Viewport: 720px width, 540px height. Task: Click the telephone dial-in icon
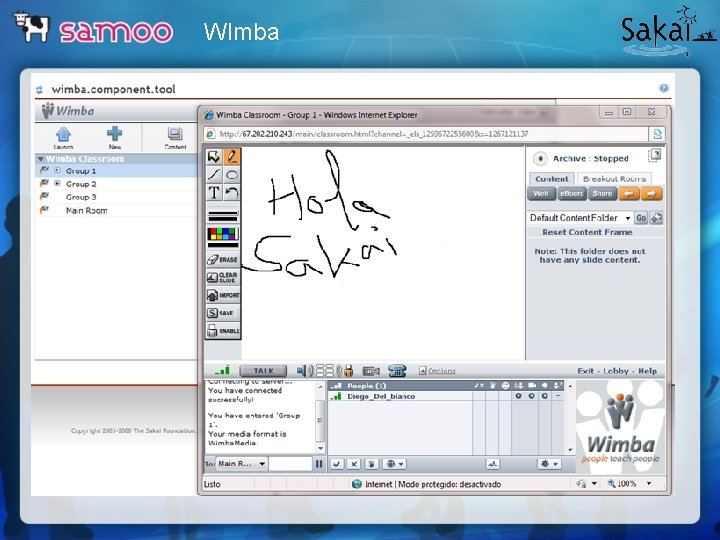(x=397, y=371)
